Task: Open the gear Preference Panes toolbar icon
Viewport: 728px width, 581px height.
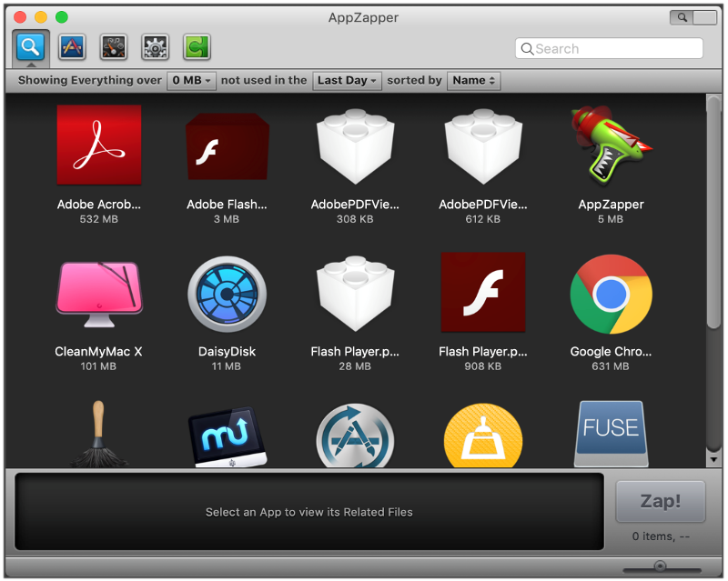Action: pyautogui.click(x=155, y=47)
